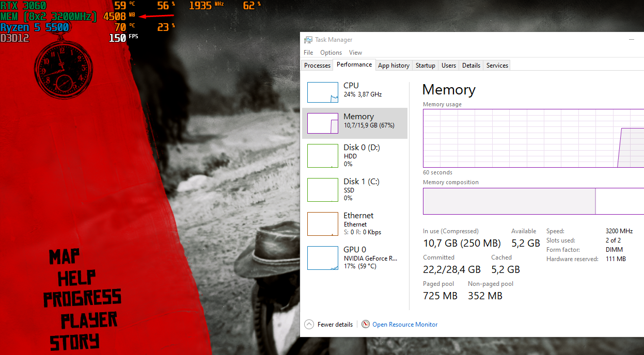Switch to the Users tab
Image resolution: width=644 pixels, height=355 pixels.
(x=449, y=66)
